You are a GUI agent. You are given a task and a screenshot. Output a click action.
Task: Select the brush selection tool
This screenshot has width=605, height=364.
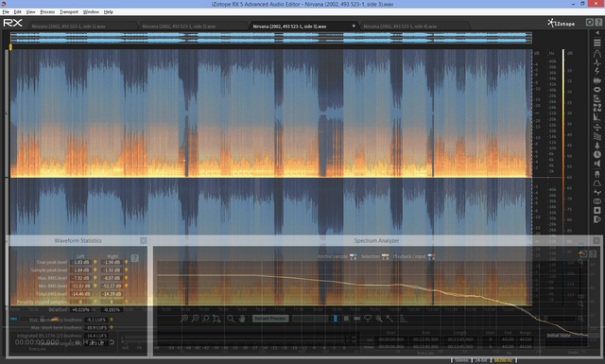click(x=379, y=319)
